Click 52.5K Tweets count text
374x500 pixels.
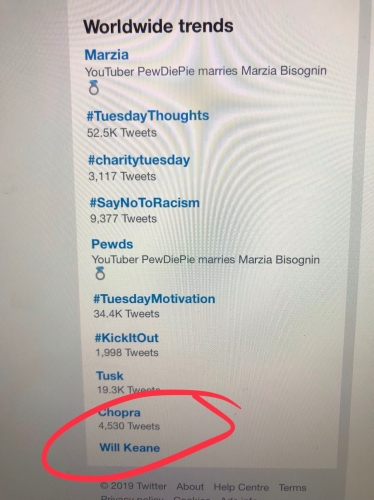122,133
